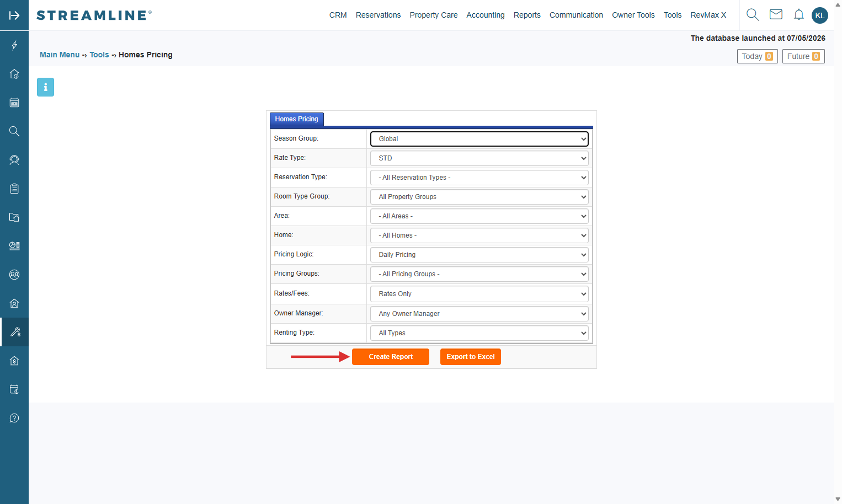Click the page scrollbar down arrow
This screenshot has height=504, width=842.
(x=838, y=500)
